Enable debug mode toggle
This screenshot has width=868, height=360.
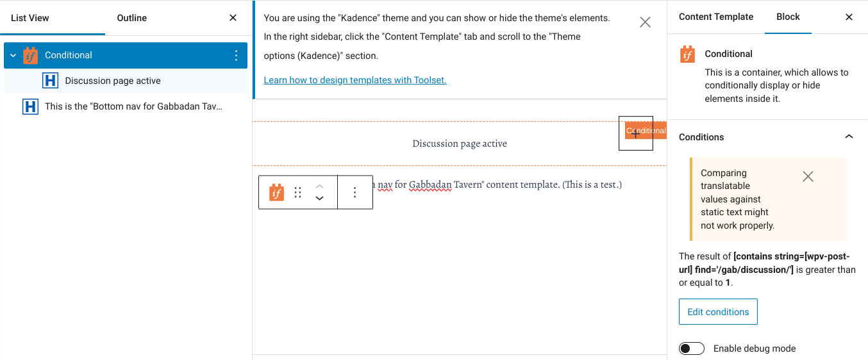tap(692, 348)
